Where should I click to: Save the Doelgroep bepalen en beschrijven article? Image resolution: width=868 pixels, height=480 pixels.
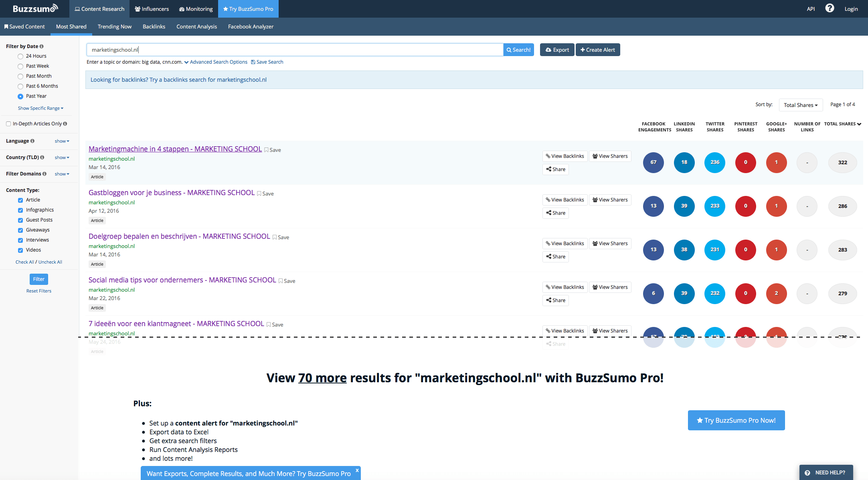click(281, 237)
